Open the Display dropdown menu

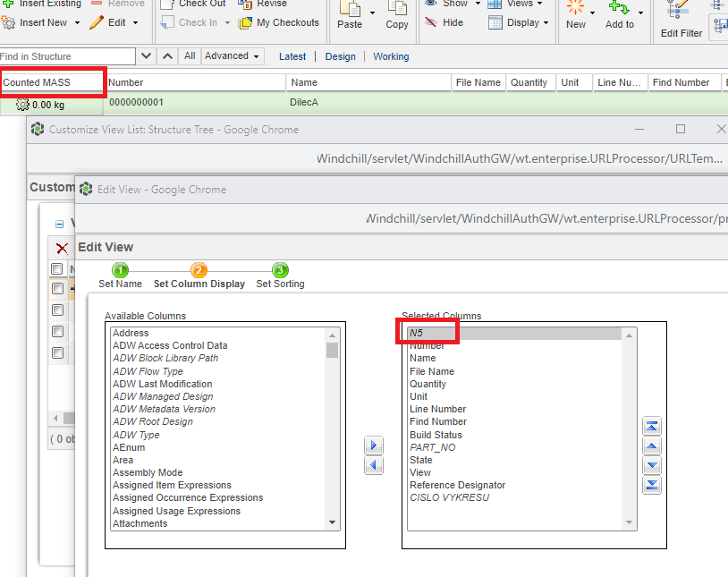(x=523, y=23)
